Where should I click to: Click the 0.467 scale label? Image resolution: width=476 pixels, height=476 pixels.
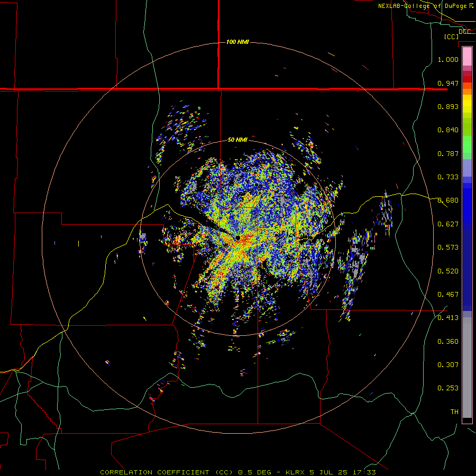coord(448,295)
